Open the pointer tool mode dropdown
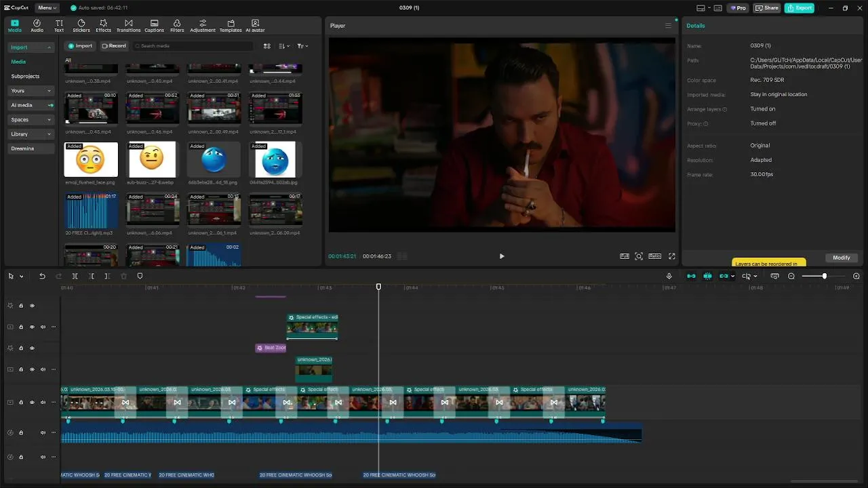Image resolution: width=868 pixels, height=488 pixels. coord(21,277)
